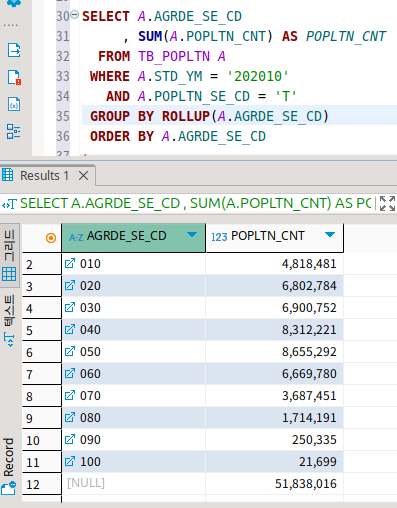Switch to grid view (그리드) side tab

click(x=9, y=255)
